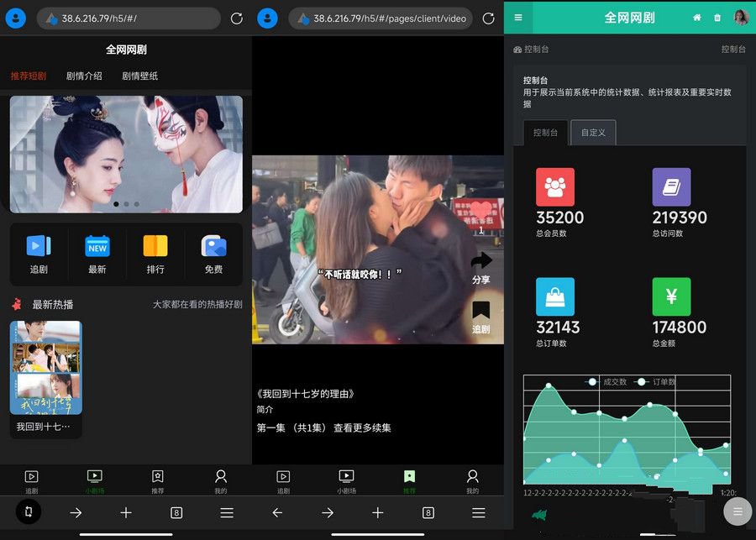Click the home icon in the green header

(696, 17)
